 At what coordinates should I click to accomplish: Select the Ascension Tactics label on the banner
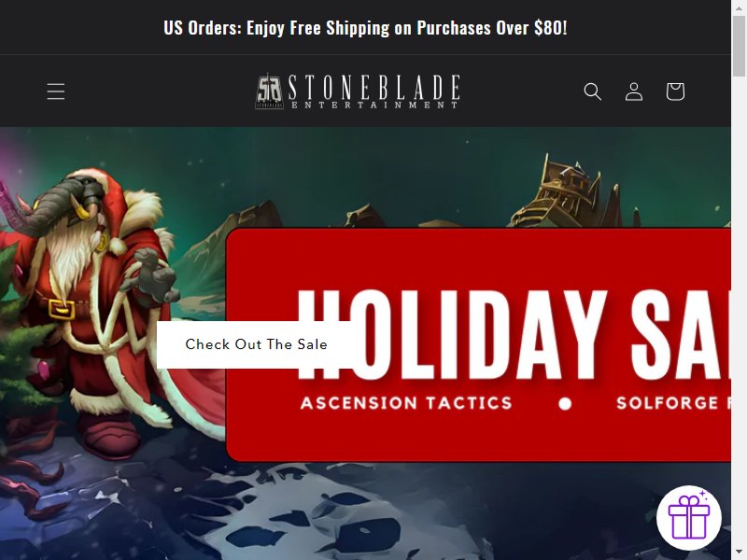(x=406, y=403)
